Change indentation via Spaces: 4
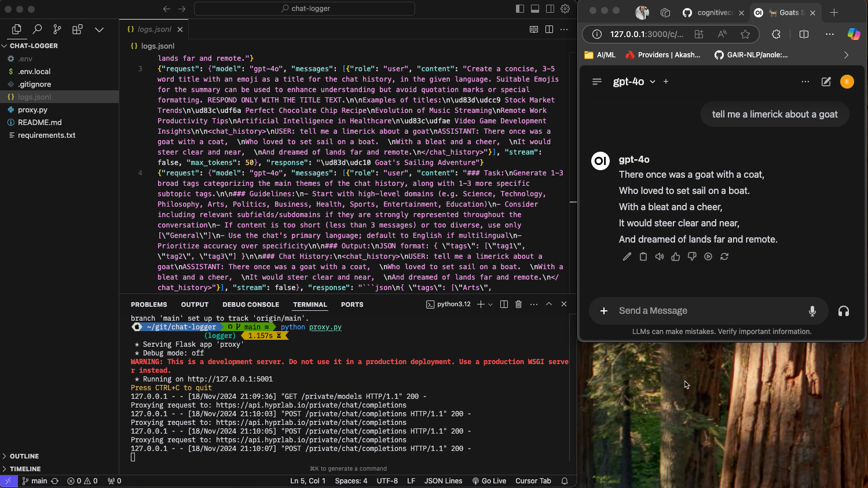Screen dimensions: 868x488 (351, 481)
